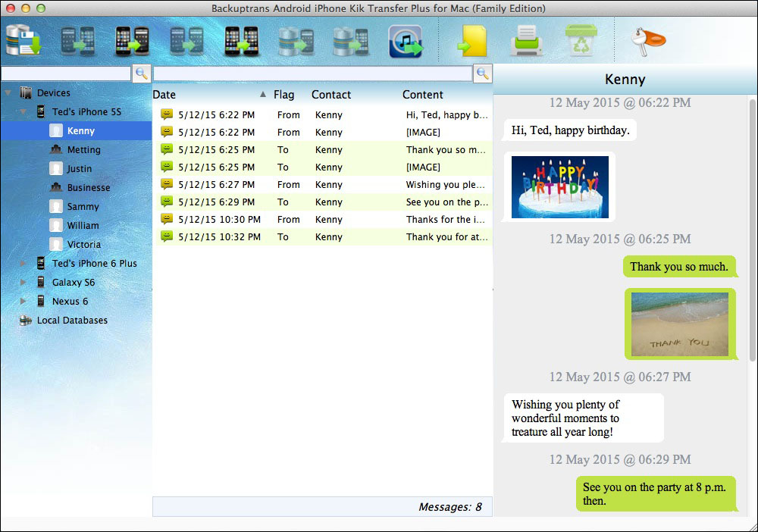
Task: Click the avatar icon beside Justin
Action: (x=56, y=169)
